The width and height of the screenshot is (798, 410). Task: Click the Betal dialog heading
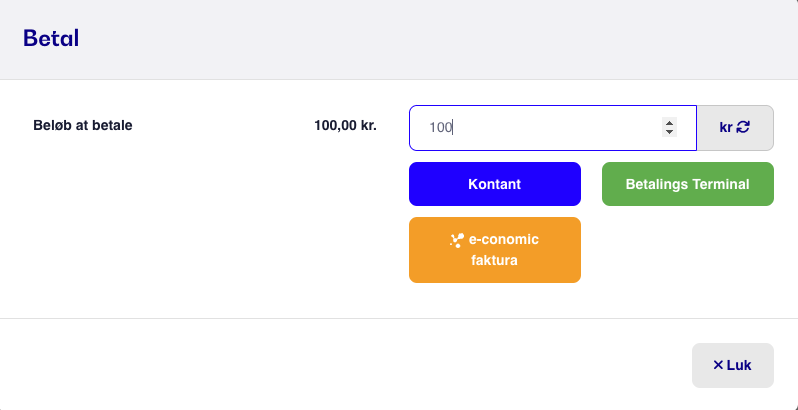pyautogui.click(x=51, y=39)
